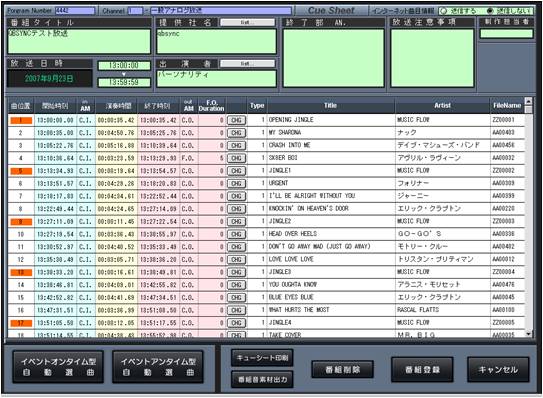Open the Edit button beside 提供社名
The image size is (543, 398).
pyautogui.click(x=247, y=23)
